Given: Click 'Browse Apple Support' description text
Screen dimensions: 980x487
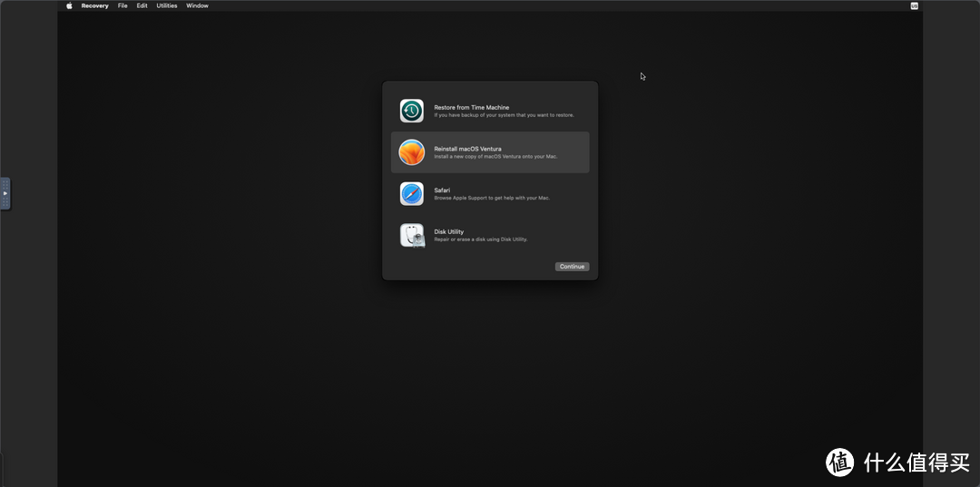Looking at the screenshot, I should tap(492, 198).
